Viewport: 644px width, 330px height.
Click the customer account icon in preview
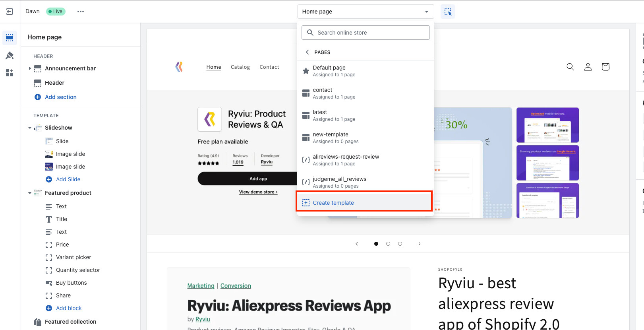[x=588, y=67]
